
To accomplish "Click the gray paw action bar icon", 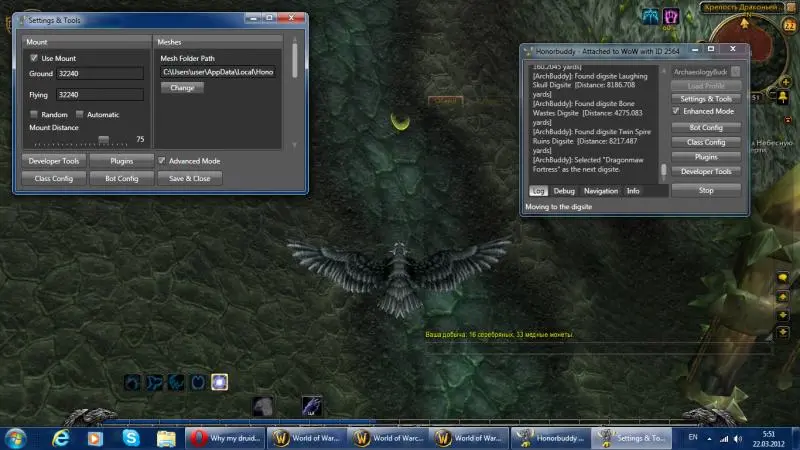I will 263,407.
